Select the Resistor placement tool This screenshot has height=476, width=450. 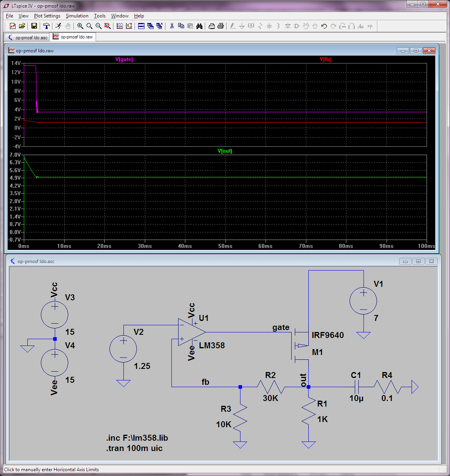click(260, 26)
